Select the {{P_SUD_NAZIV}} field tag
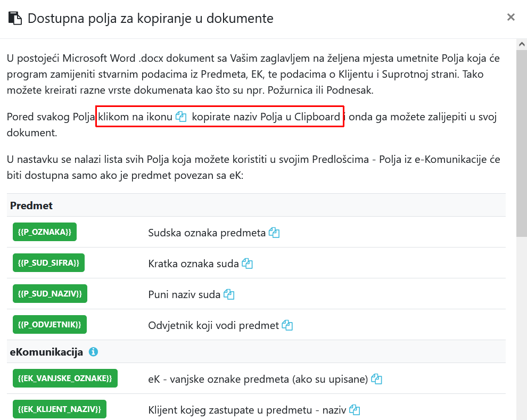Screen dimensions: 527x420 tap(50, 294)
